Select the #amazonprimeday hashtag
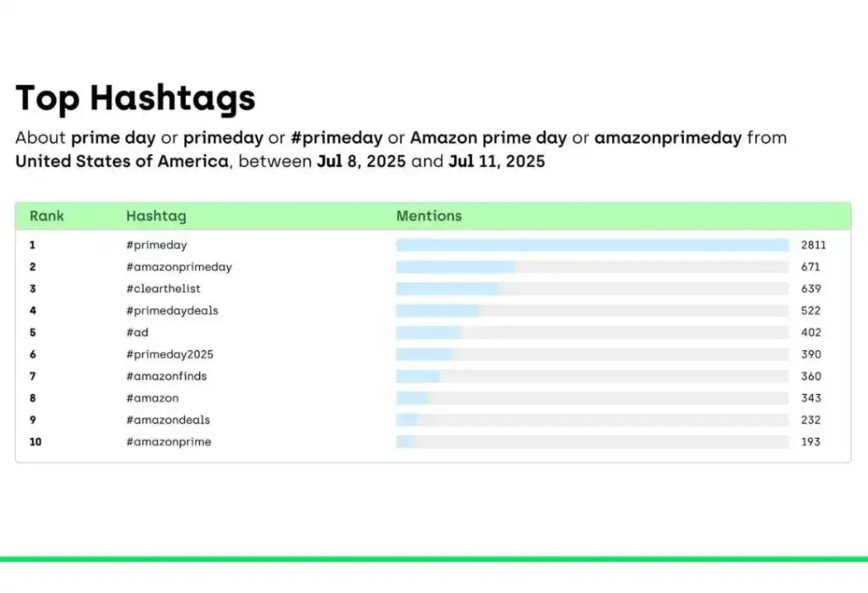Viewport: 868px width, 593px height. coord(179,267)
